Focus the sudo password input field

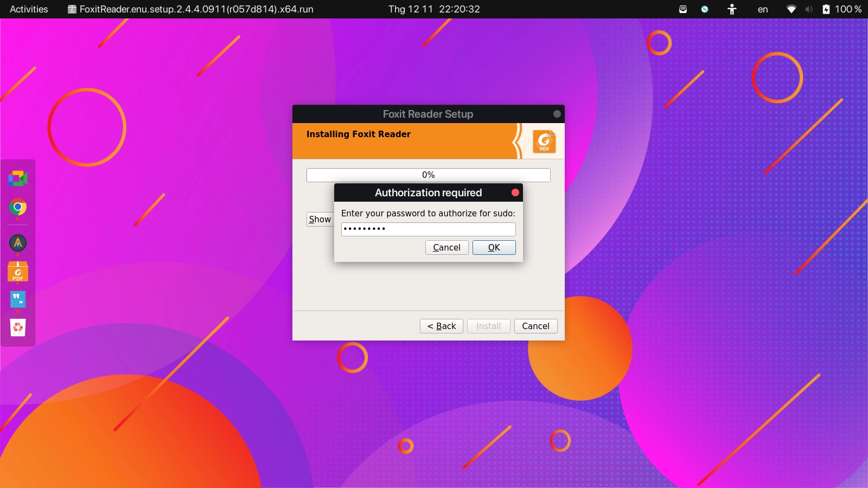(x=429, y=229)
